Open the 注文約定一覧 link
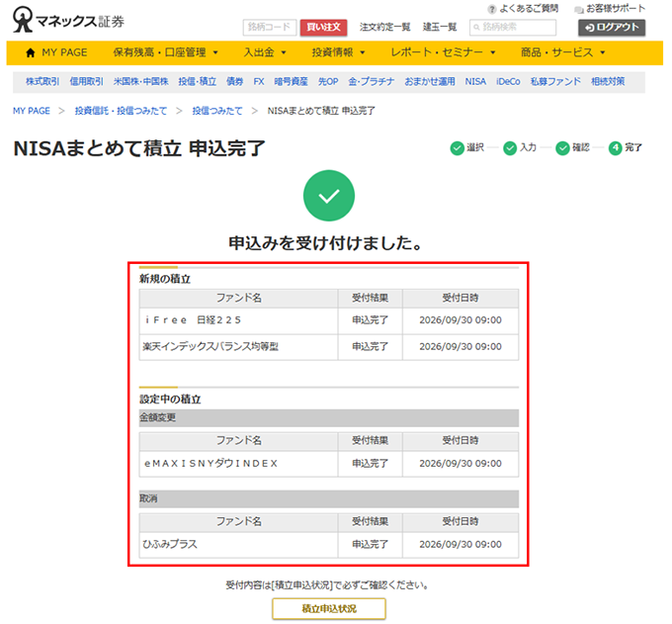 point(384,27)
